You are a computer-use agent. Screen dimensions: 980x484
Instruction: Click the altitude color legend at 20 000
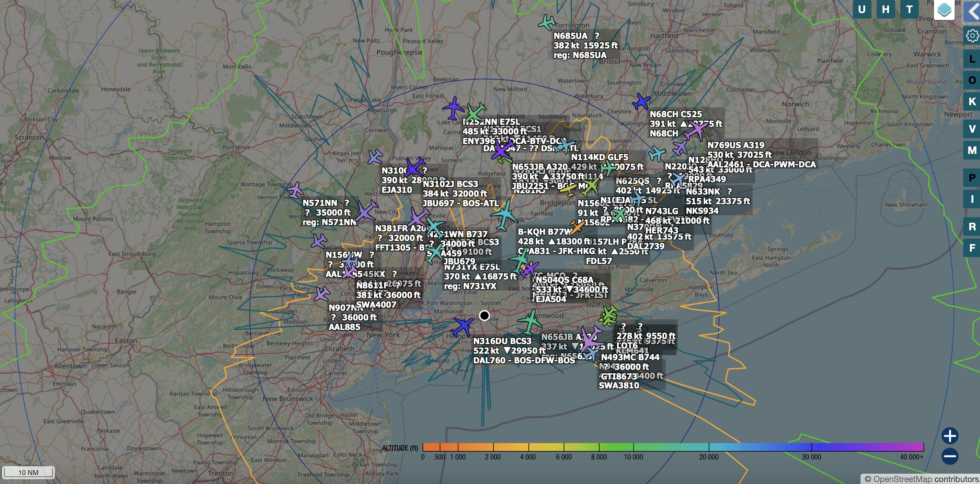pyautogui.click(x=709, y=447)
